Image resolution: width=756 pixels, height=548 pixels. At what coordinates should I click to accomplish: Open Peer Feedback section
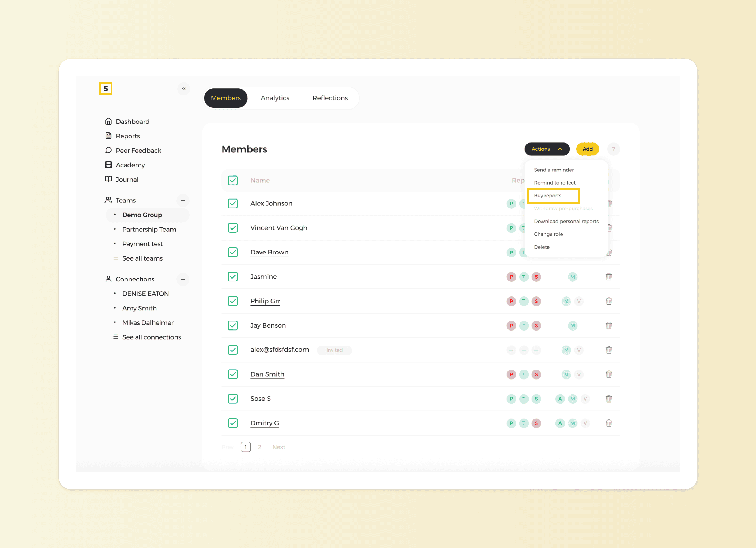point(138,150)
